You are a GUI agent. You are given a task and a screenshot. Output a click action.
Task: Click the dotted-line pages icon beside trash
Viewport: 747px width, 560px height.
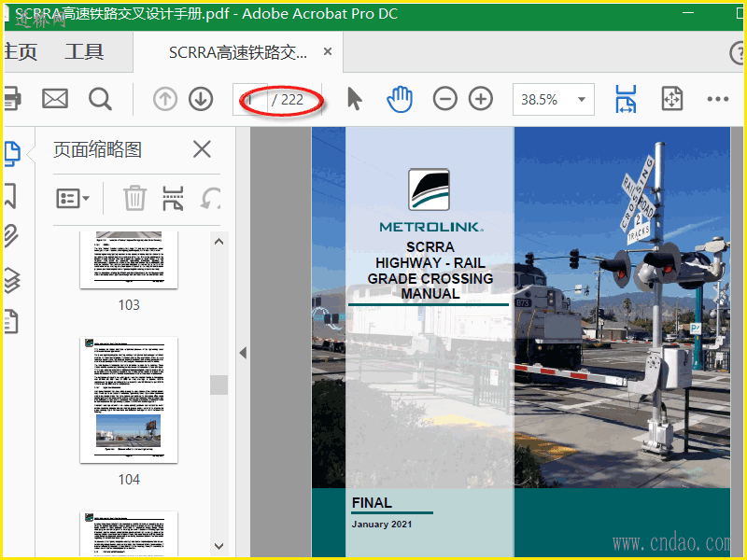173,198
